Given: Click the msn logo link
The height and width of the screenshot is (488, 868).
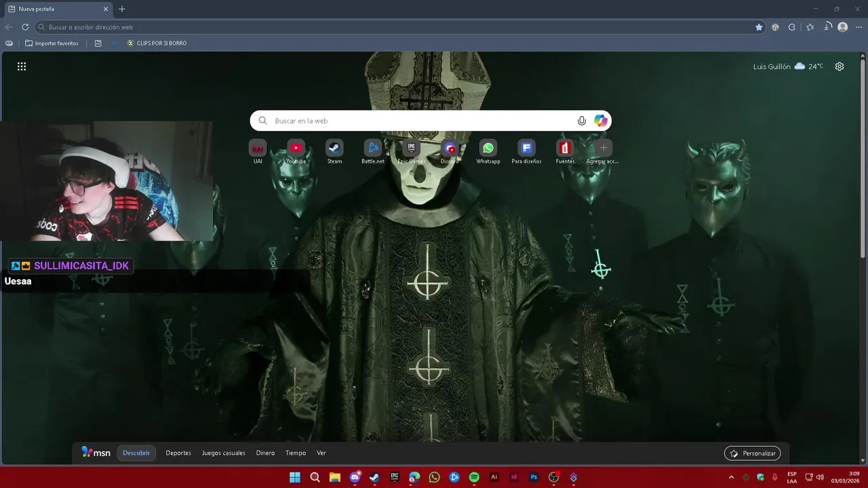Looking at the screenshot, I should point(96,453).
